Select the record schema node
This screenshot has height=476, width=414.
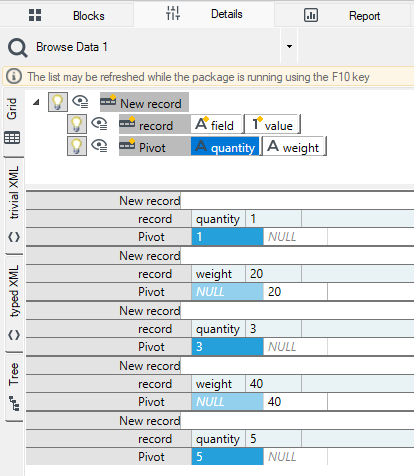tap(155, 124)
